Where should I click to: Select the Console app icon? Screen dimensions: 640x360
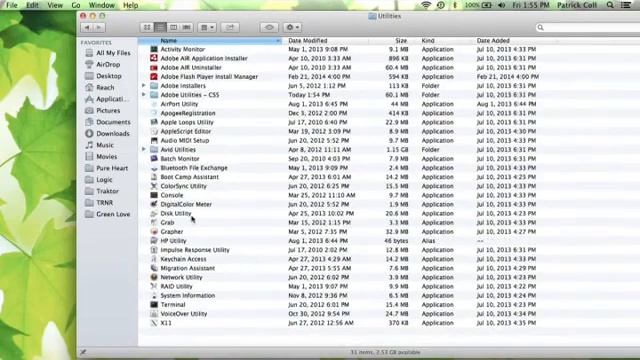pos(154,195)
